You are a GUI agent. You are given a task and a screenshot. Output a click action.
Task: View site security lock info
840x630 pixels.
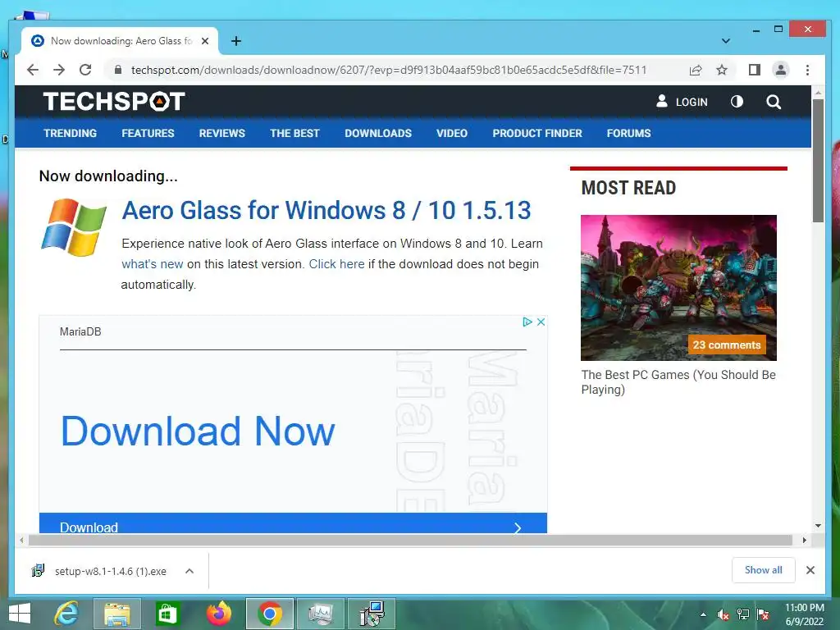click(x=118, y=70)
